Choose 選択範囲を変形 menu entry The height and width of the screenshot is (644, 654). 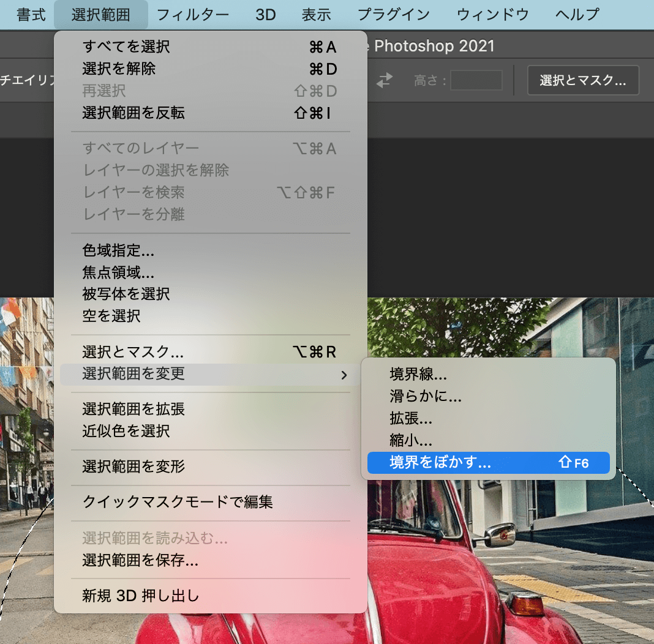tap(210, 466)
